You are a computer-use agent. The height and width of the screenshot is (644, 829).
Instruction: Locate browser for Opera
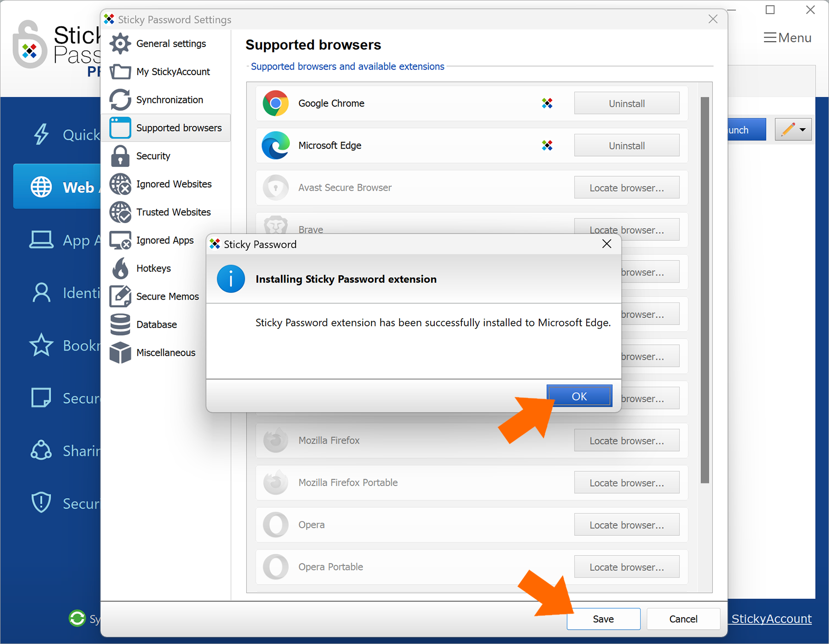626,525
